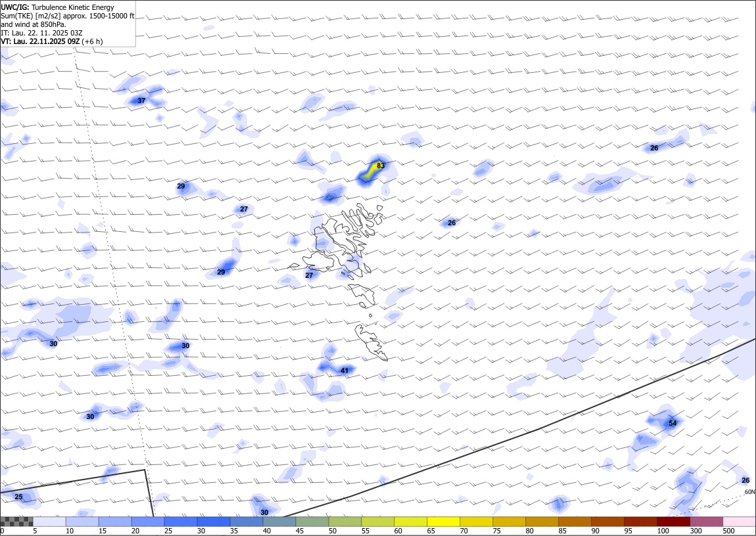The image size is (756, 536).
Task: Select the legend scale label 300
Action: [696, 531]
